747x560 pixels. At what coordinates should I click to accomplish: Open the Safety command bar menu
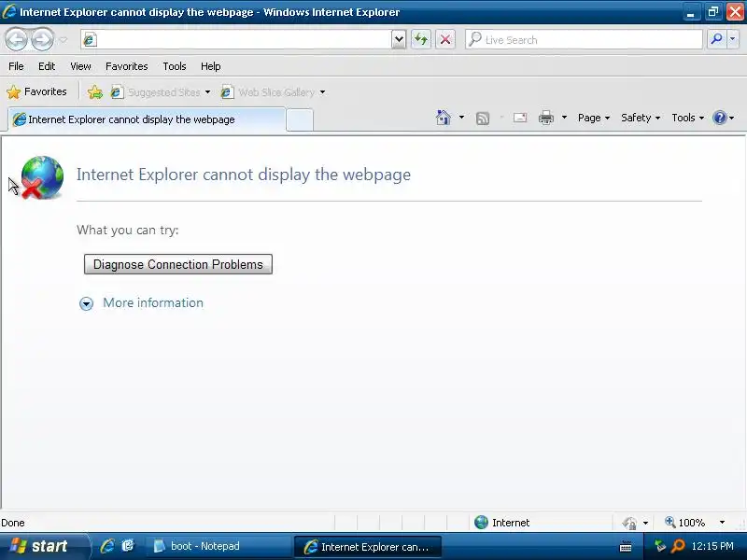641,118
